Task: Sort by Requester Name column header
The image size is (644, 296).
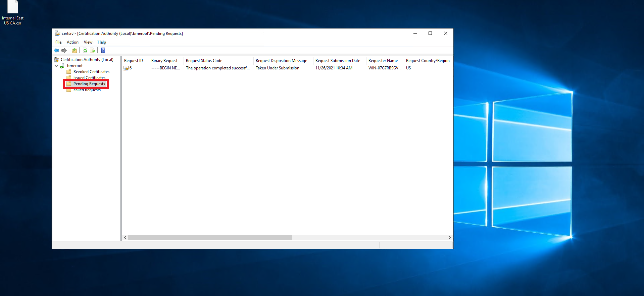Action: (383, 61)
